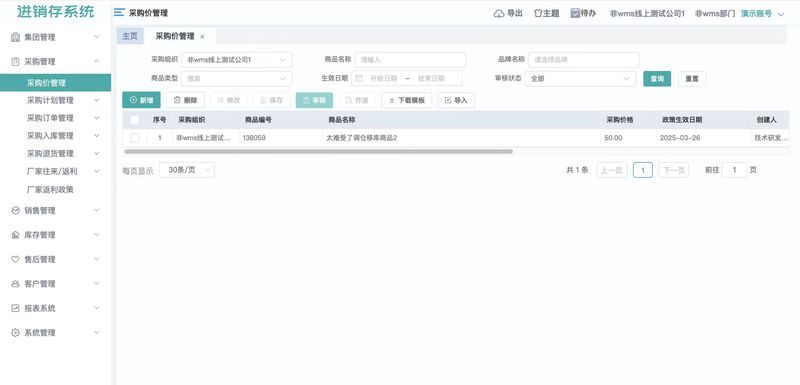Image resolution: width=800 pixels, height=385 pixels.
Task: Click the 修改 edit button
Action: click(229, 100)
